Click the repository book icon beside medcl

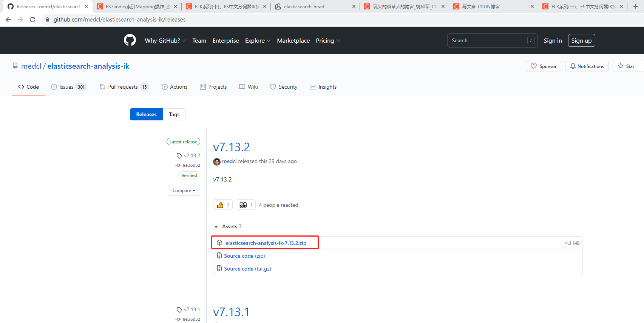coord(15,66)
